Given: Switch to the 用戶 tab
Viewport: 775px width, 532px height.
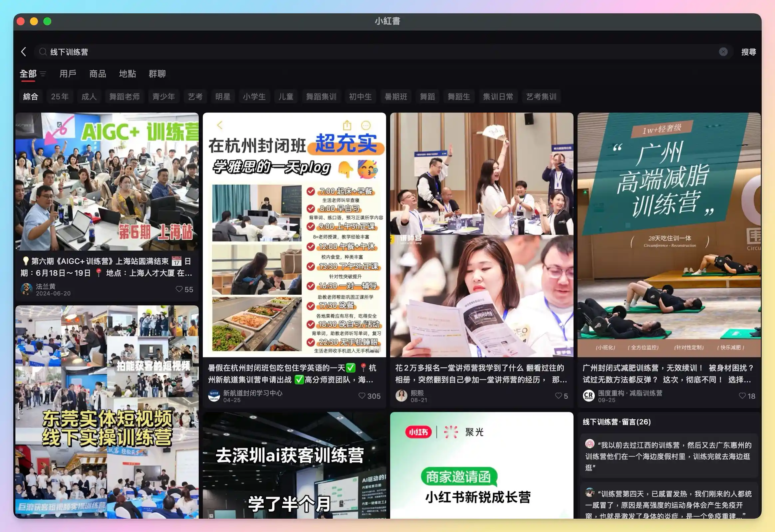Looking at the screenshot, I should coord(68,74).
